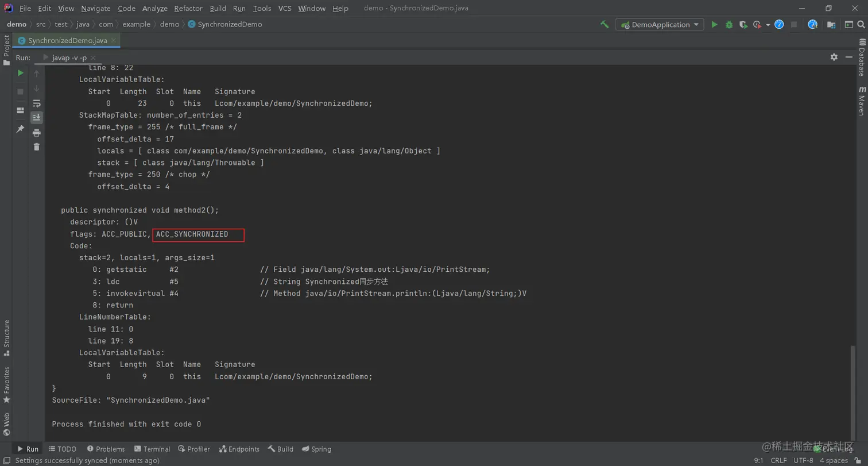Toggle the Favorites tool window stripe
The width and height of the screenshot is (868, 466).
pyautogui.click(x=6, y=385)
